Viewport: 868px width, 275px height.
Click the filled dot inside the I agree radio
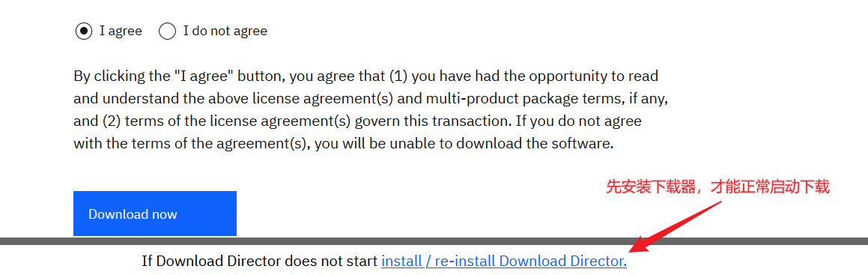pyautogui.click(x=84, y=31)
